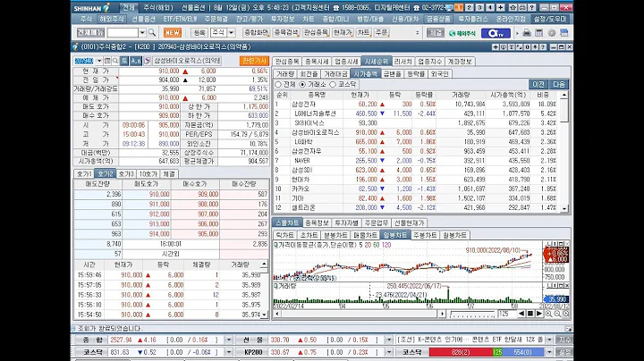
Task: Click the 다음 next page button
Action: [559, 84]
